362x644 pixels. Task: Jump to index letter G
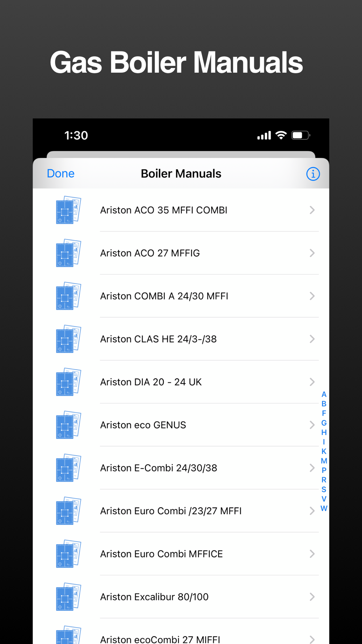[324, 423]
